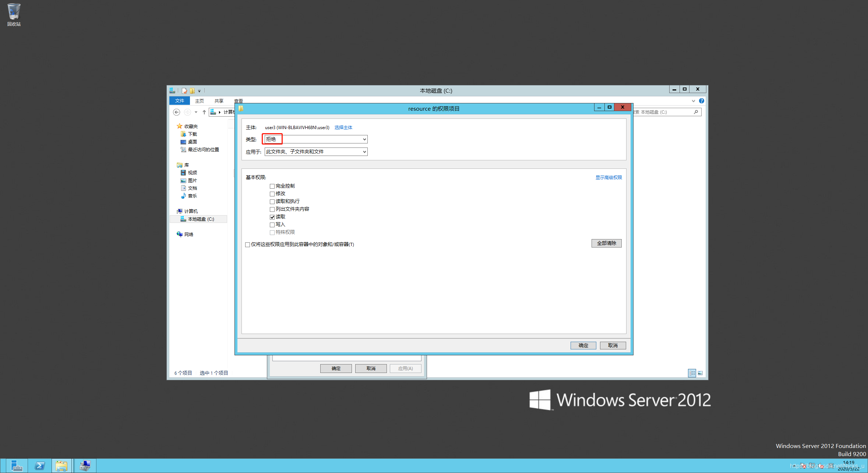Switch to details view layout icon

coord(692,373)
